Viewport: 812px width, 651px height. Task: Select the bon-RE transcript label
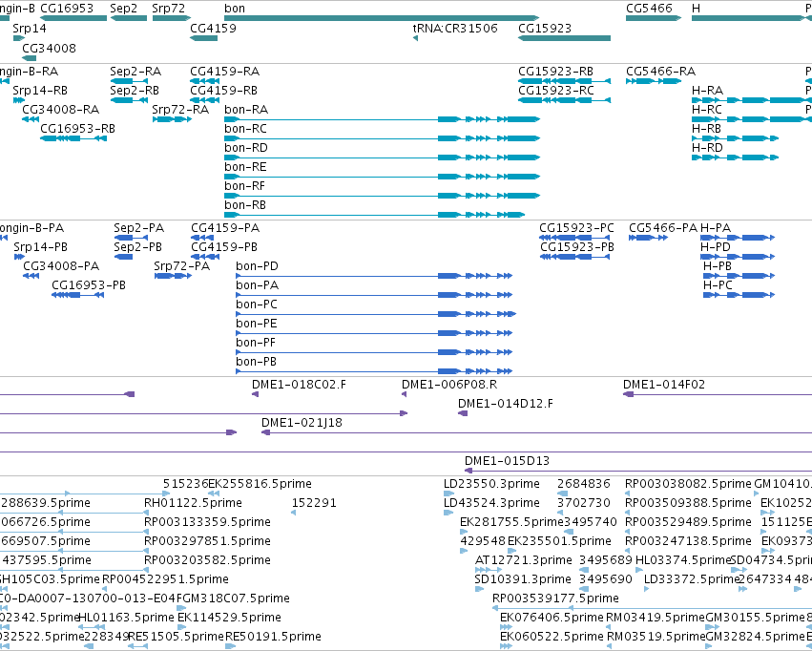coord(245,167)
